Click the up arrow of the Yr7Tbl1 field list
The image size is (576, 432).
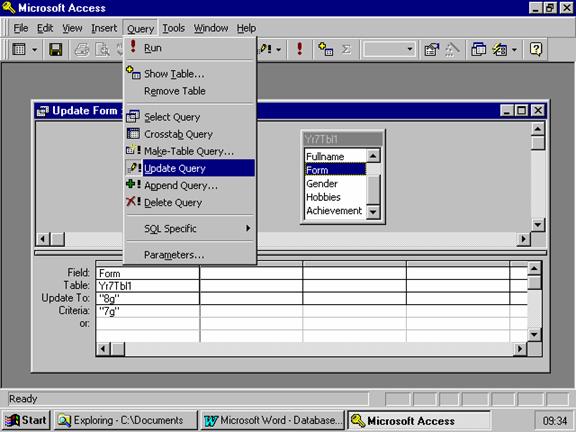coord(373,156)
